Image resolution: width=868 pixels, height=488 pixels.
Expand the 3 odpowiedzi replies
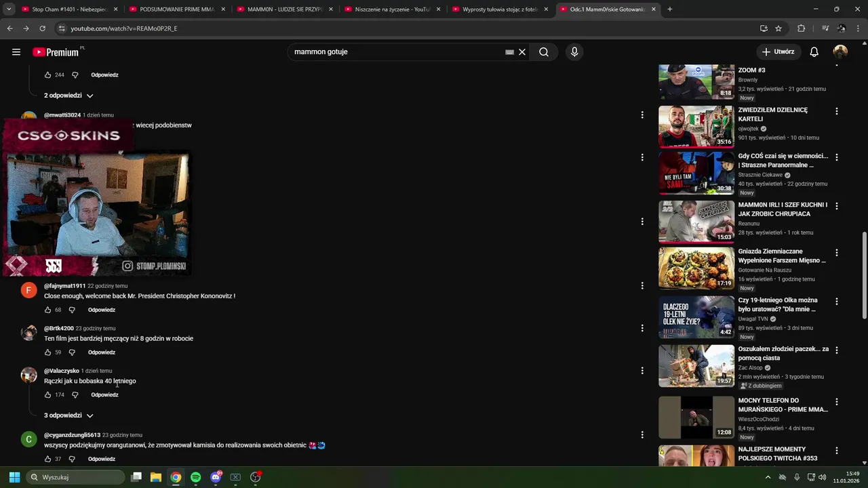tap(68, 415)
